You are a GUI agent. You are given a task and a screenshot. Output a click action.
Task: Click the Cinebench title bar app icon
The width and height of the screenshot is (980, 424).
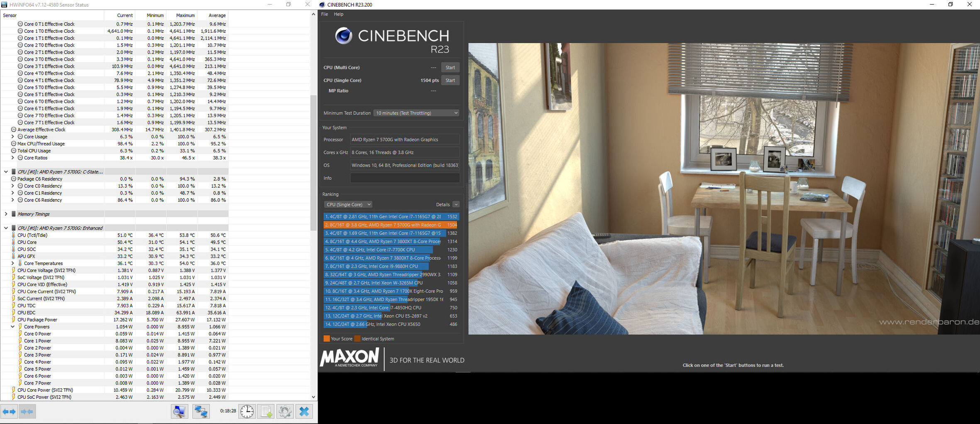(x=322, y=5)
